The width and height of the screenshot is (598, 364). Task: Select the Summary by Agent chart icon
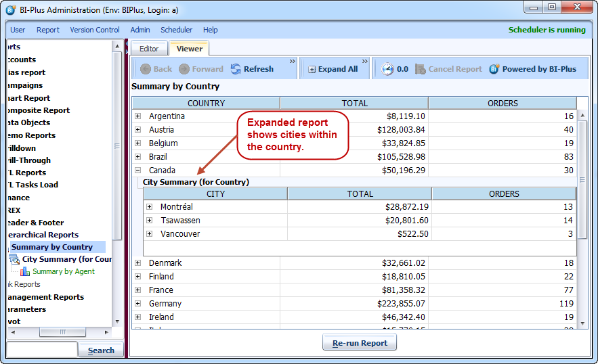pos(25,271)
